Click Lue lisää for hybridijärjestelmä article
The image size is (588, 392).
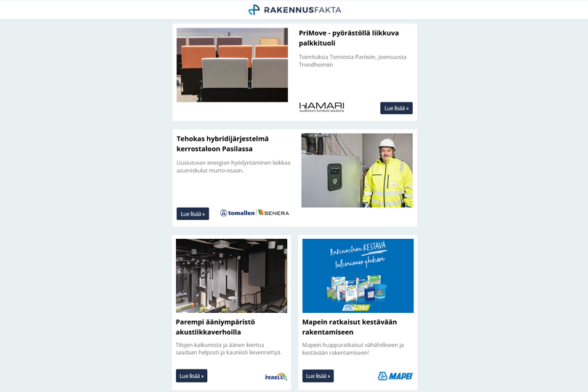point(193,213)
